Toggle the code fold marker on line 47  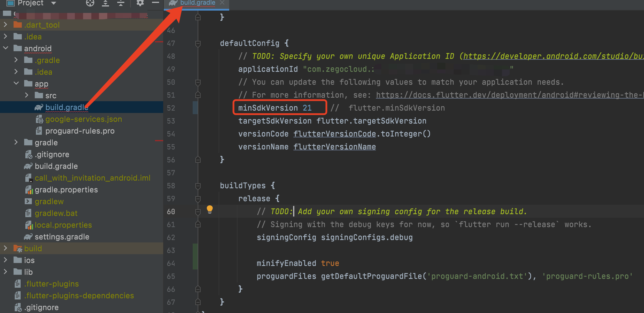click(198, 43)
